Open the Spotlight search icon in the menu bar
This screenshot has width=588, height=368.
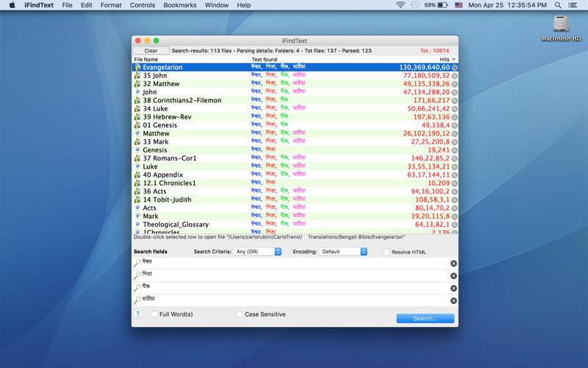[558, 5]
